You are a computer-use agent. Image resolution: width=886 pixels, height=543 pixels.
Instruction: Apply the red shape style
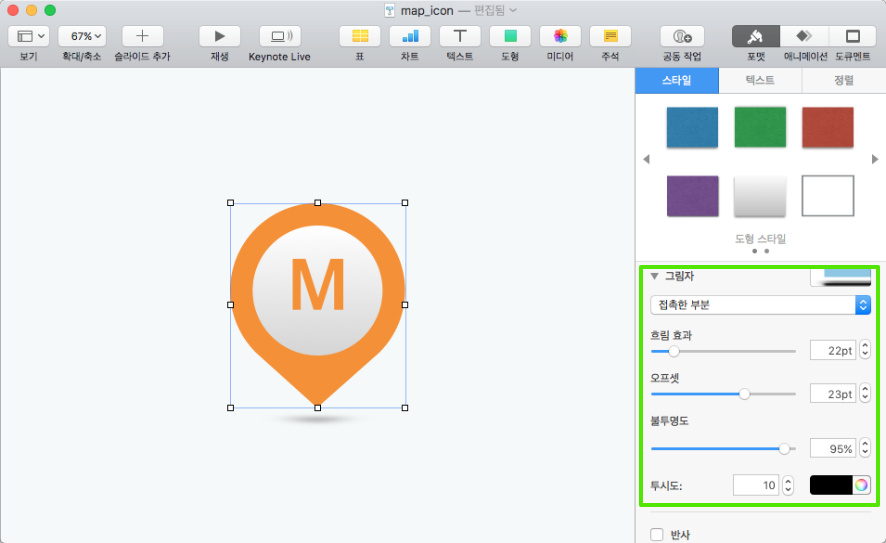click(x=828, y=127)
